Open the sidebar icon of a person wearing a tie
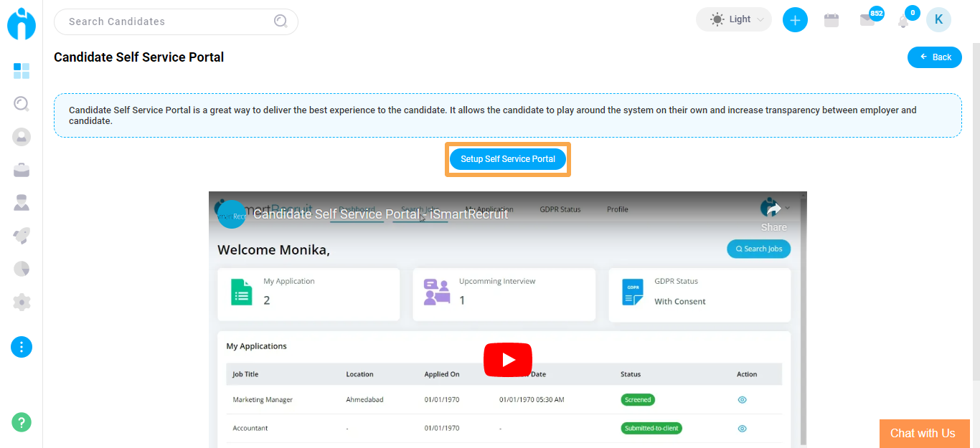The image size is (980, 448). (x=22, y=203)
